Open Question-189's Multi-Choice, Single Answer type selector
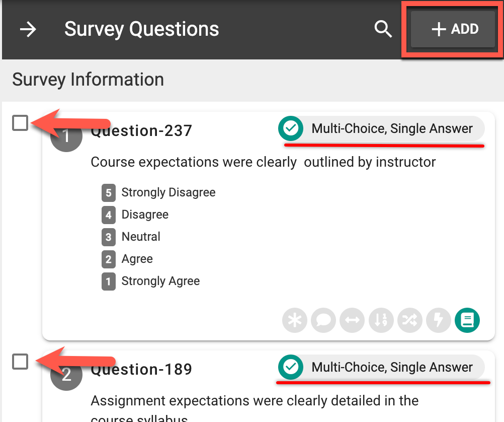This screenshot has height=422, width=504. click(392, 368)
